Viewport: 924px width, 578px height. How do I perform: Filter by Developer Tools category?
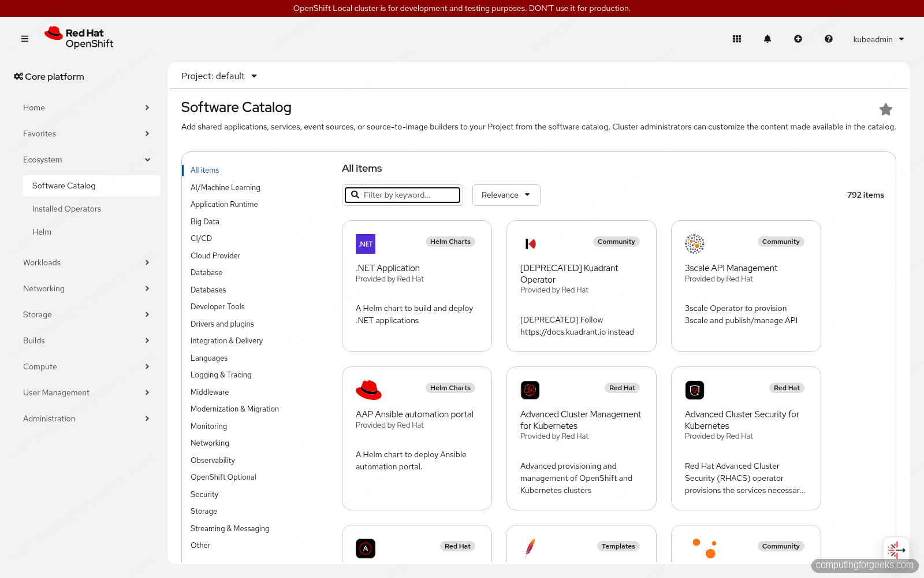click(x=217, y=306)
